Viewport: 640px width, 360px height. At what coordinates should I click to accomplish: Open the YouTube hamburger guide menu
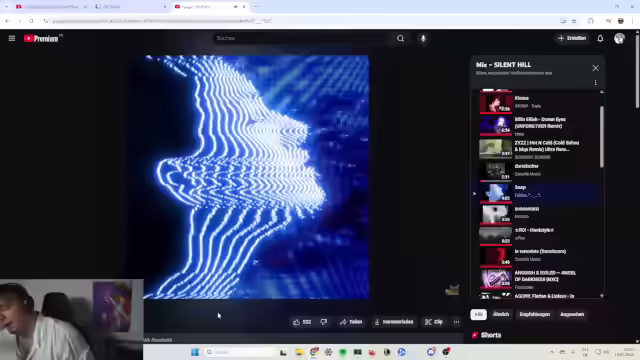point(12,38)
